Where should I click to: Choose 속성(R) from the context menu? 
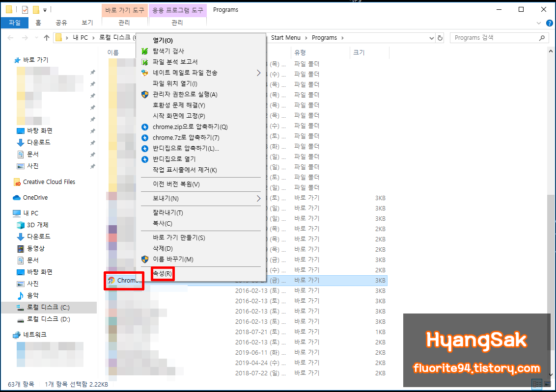163,273
